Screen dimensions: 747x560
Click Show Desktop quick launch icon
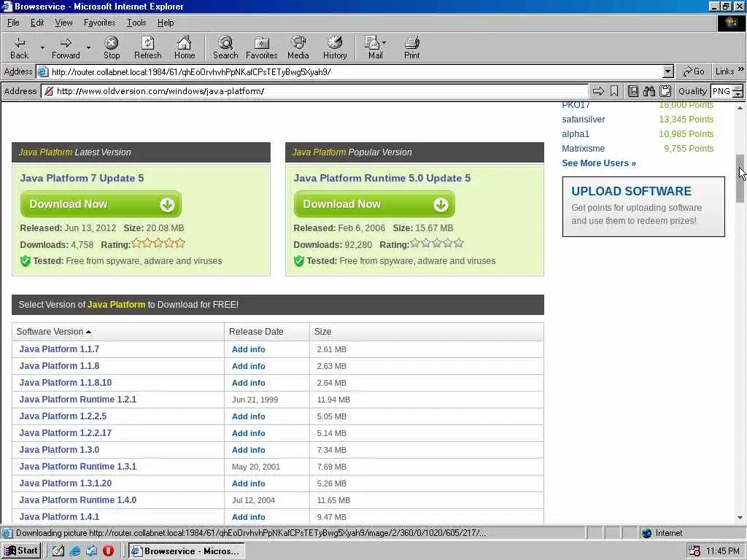[x=58, y=551]
